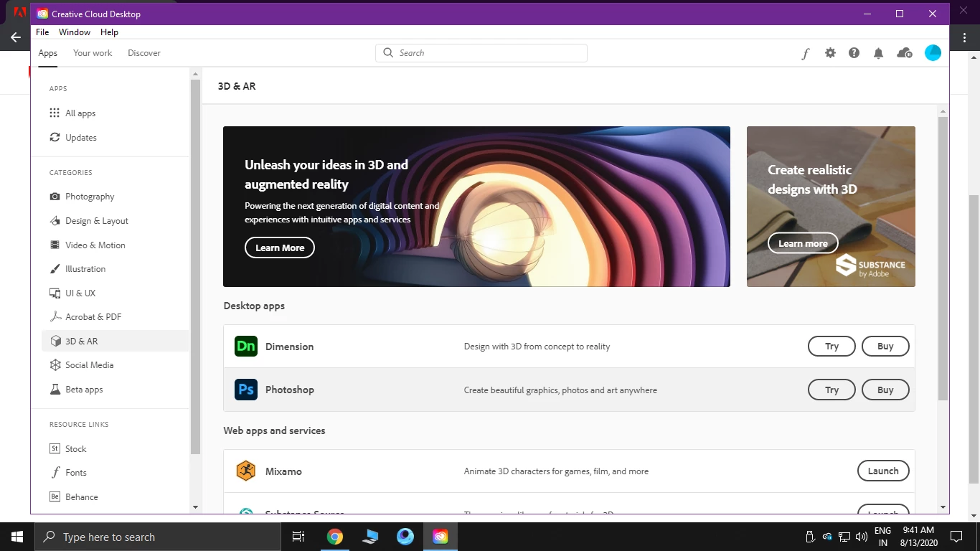Buy the Photoshop app
980x551 pixels.
885,390
